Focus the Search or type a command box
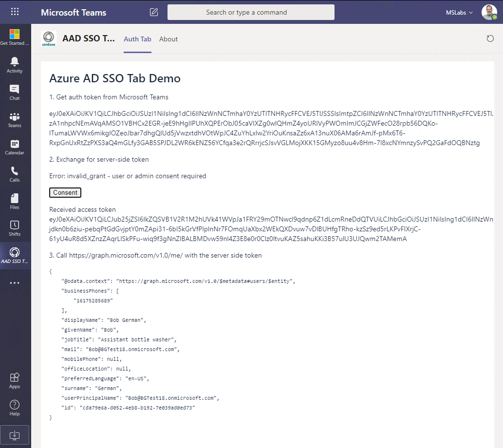 point(251,12)
